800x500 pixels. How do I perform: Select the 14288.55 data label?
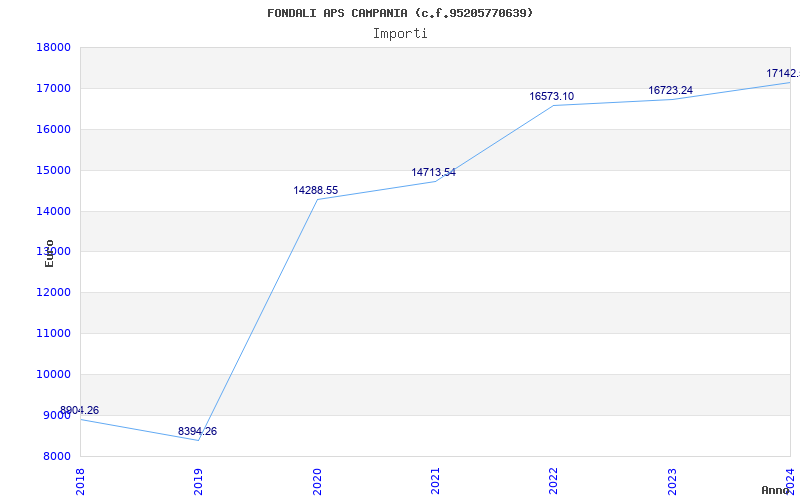coord(315,190)
